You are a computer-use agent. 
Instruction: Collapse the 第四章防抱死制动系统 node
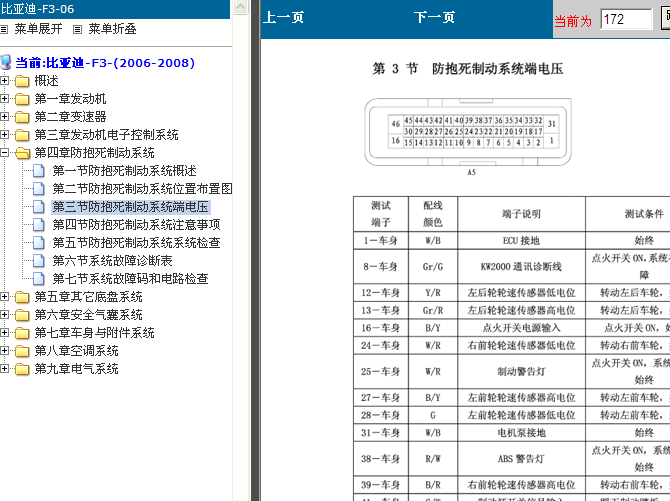click(x=4, y=152)
